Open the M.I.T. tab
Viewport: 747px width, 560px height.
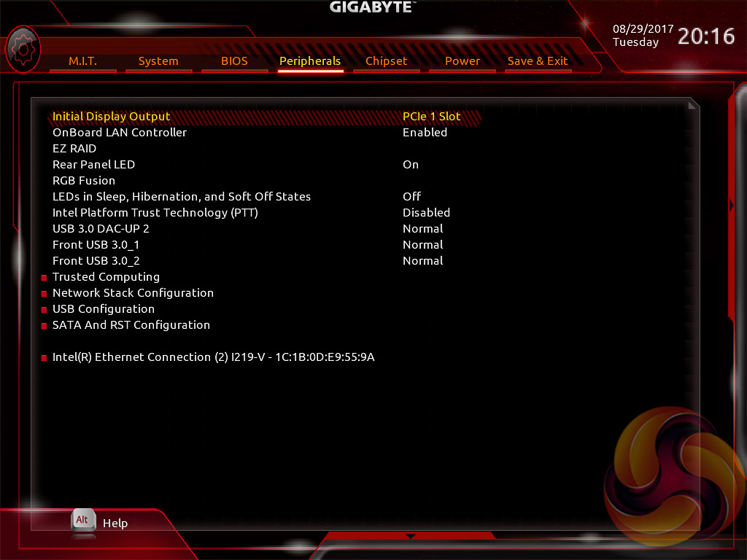tap(82, 61)
